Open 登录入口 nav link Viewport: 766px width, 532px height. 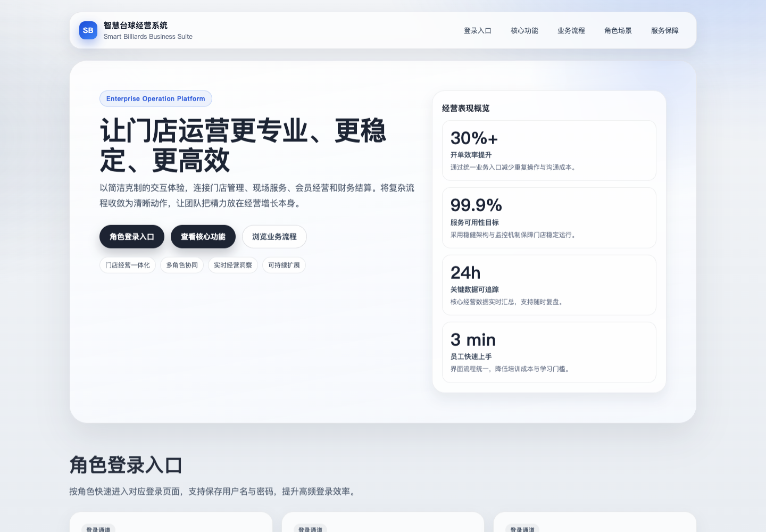pos(478,31)
